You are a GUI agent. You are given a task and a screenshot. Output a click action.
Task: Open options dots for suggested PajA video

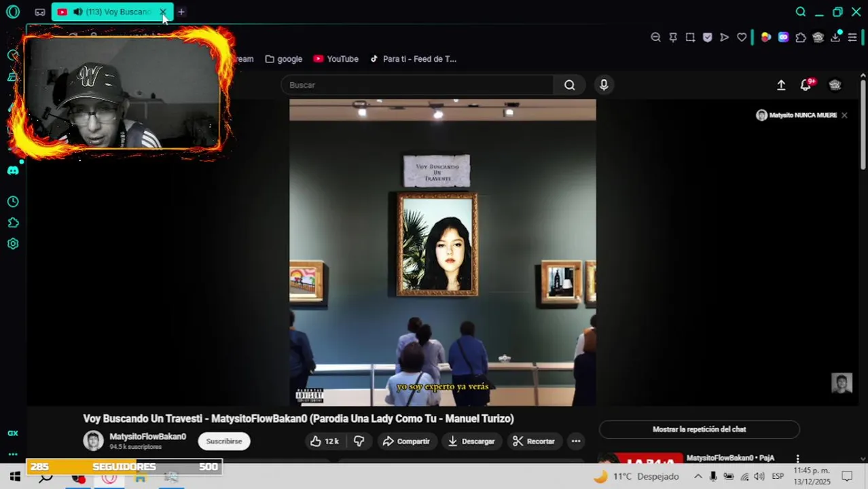click(x=797, y=459)
